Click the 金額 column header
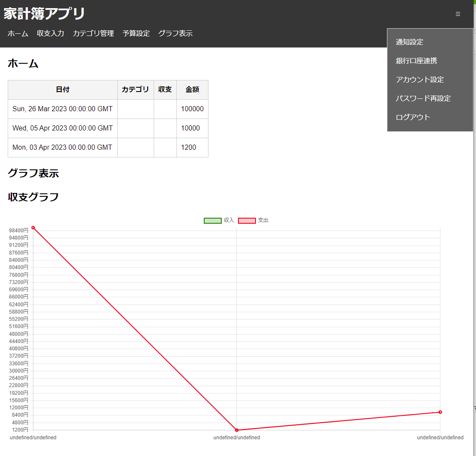Viewport: 476px width, 456px height. pyautogui.click(x=192, y=89)
